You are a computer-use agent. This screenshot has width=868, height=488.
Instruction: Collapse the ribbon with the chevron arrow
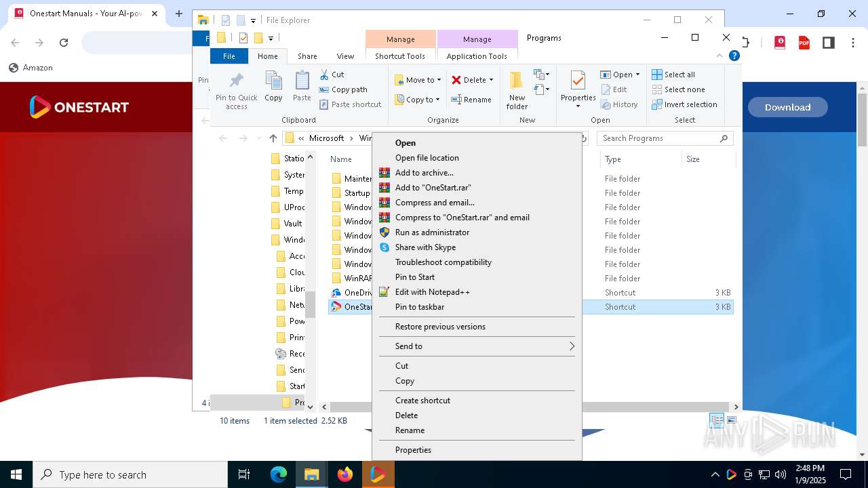pos(719,56)
